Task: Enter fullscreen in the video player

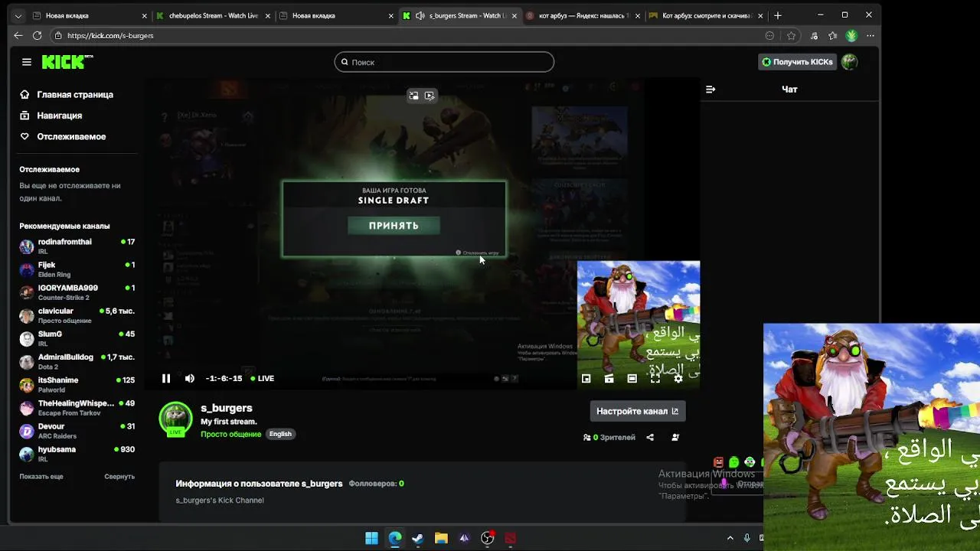Action: point(655,378)
